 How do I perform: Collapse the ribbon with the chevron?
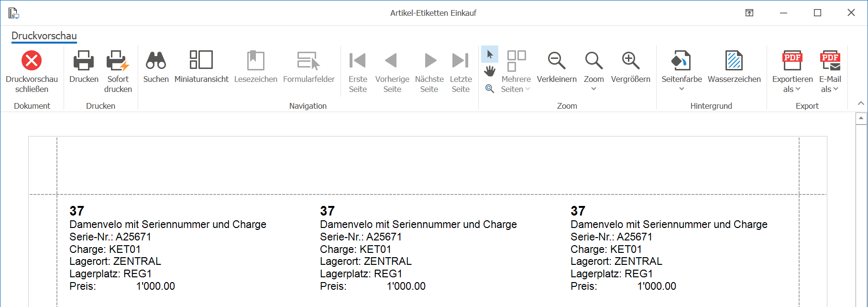click(861, 103)
